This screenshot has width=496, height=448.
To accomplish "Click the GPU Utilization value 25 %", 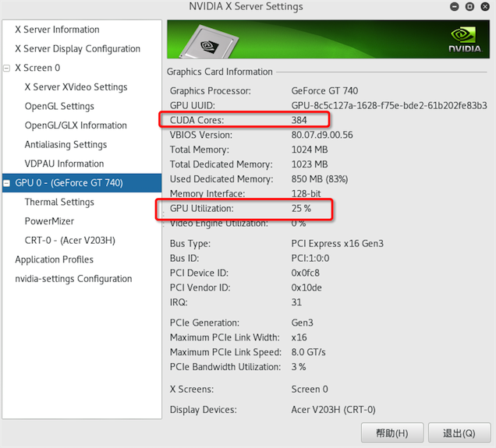I will pyautogui.click(x=301, y=209).
